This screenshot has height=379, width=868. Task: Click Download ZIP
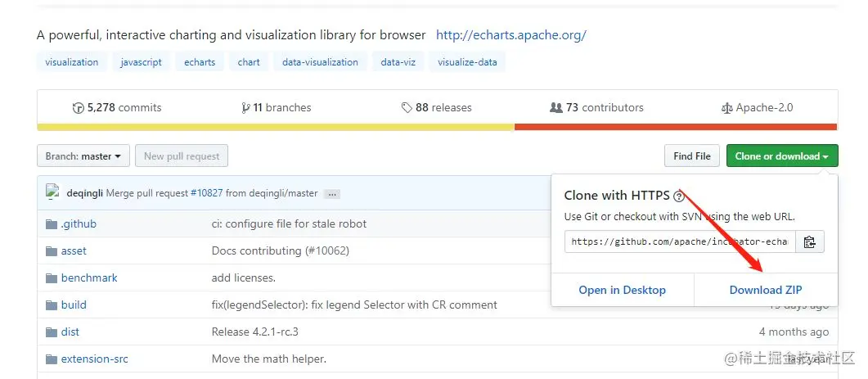(766, 290)
